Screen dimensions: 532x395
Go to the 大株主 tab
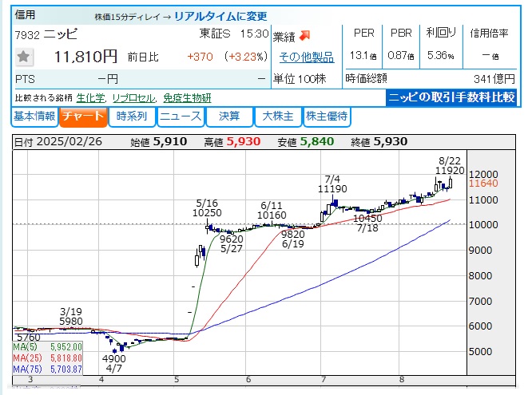[x=277, y=117]
